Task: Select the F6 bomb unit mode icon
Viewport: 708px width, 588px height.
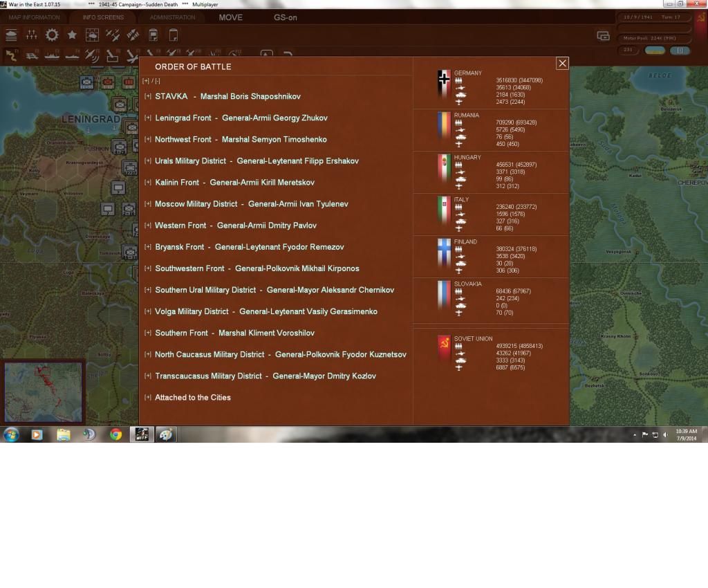Action: coord(113,55)
